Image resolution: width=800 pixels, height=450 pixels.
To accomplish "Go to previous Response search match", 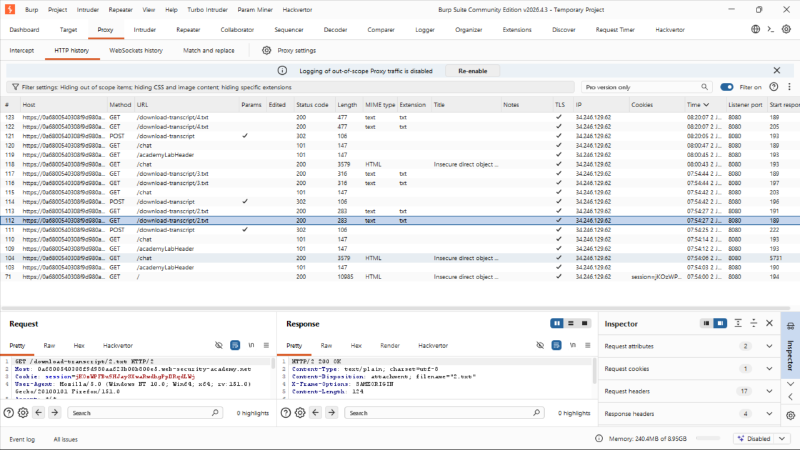I will pos(316,413).
